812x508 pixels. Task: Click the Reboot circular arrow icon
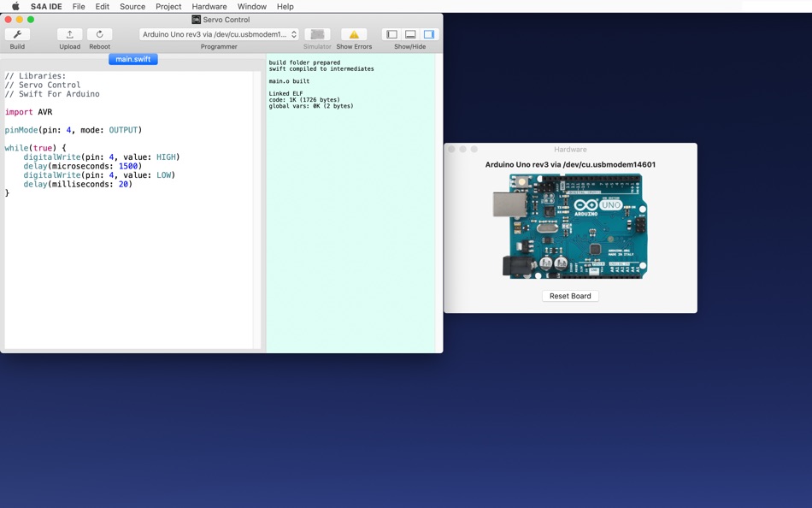point(99,34)
